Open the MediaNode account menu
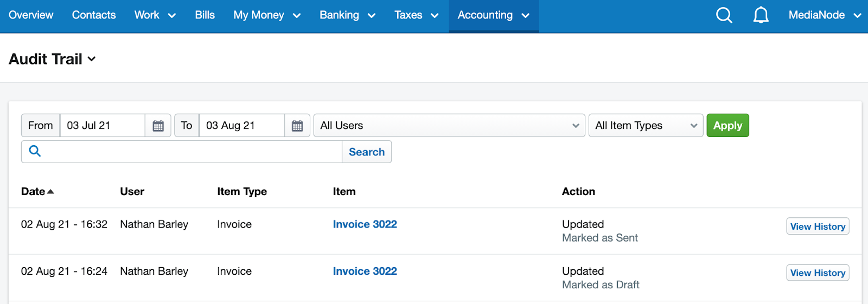This screenshot has width=868, height=304. click(825, 15)
